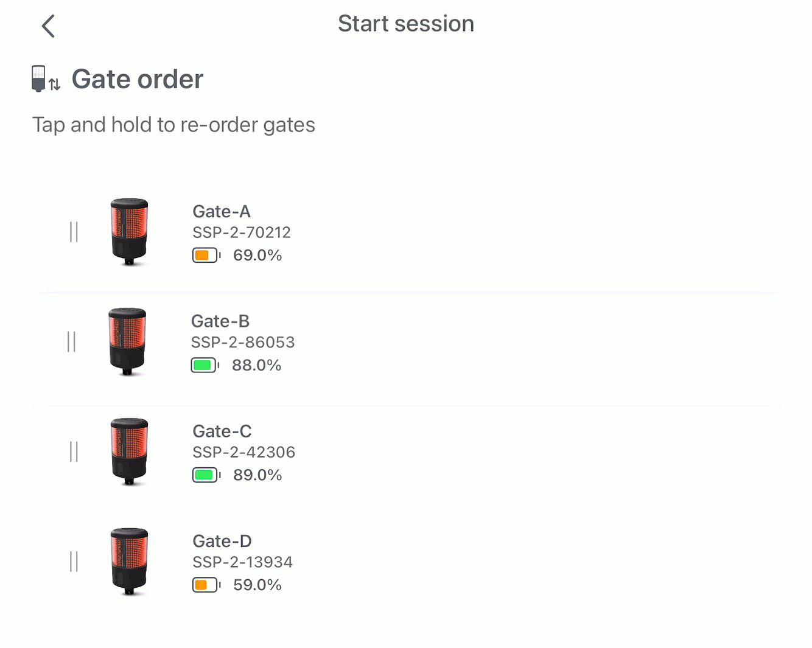Go back using the left chevron arrow

point(48,26)
